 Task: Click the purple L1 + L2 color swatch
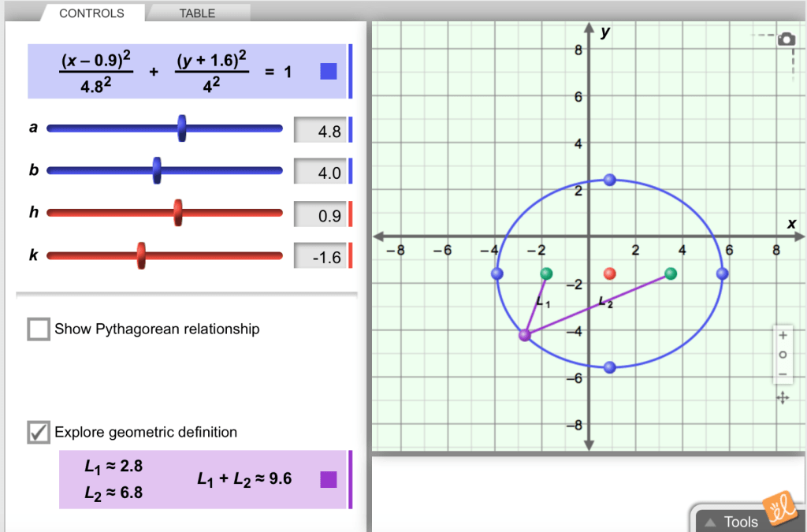pyautogui.click(x=329, y=479)
